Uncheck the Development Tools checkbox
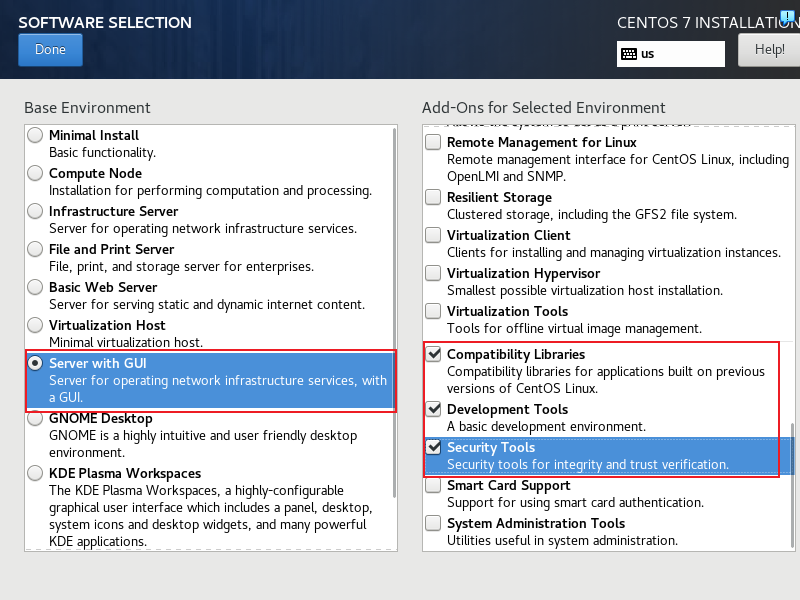This screenshot has width=800, height=600. pyautogui.click(x=433, y=409)
